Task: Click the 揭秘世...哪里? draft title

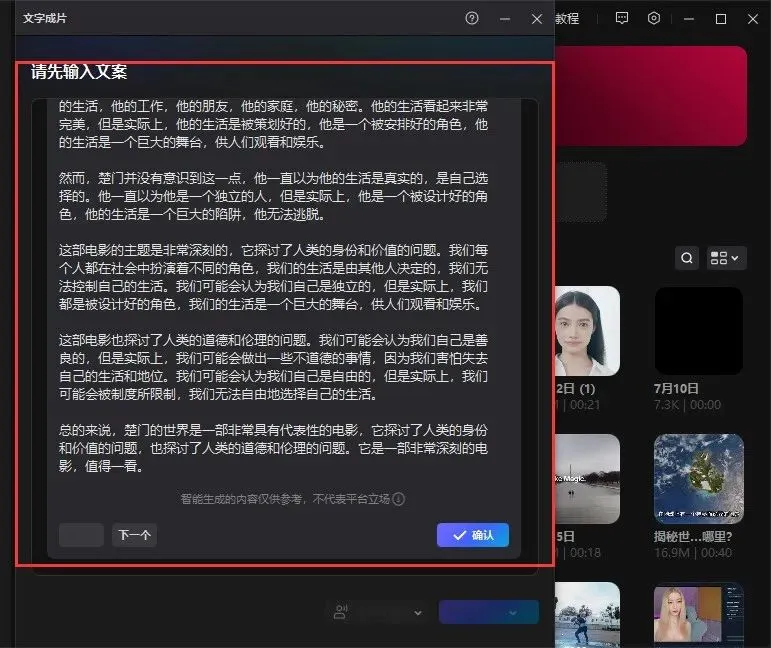Action: coord(693,536)
